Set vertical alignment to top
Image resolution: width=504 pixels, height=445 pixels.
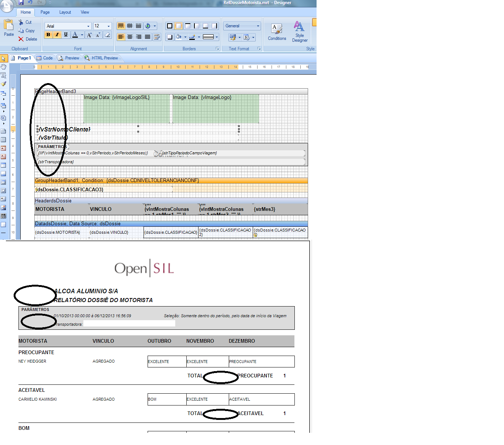coord(121,26)
